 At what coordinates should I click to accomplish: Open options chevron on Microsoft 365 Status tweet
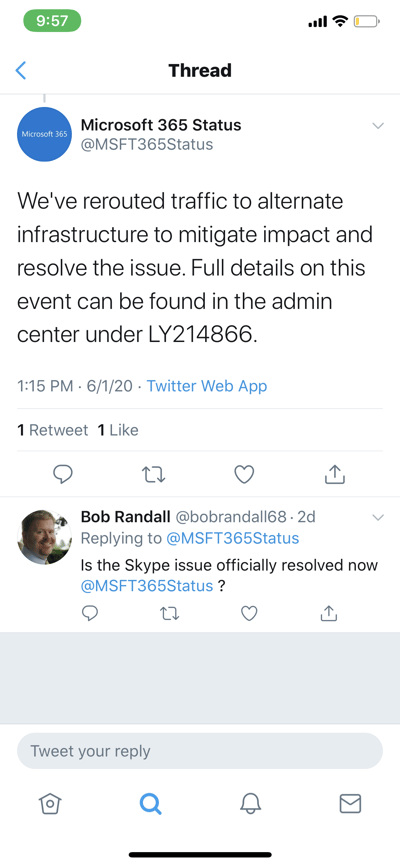(x=378, y=126)
